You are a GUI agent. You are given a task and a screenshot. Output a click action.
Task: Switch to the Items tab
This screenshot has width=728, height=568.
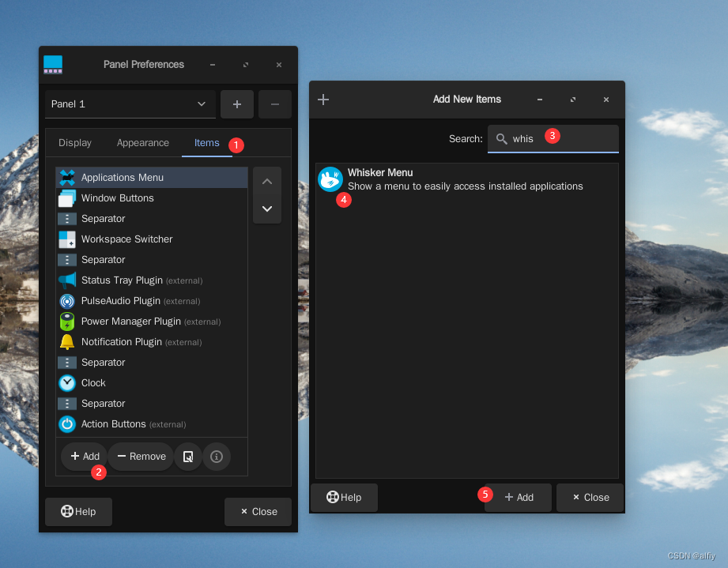206,143
